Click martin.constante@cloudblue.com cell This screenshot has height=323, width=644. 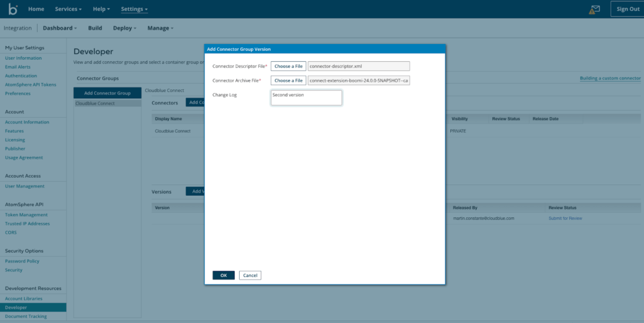pos(484,218)
